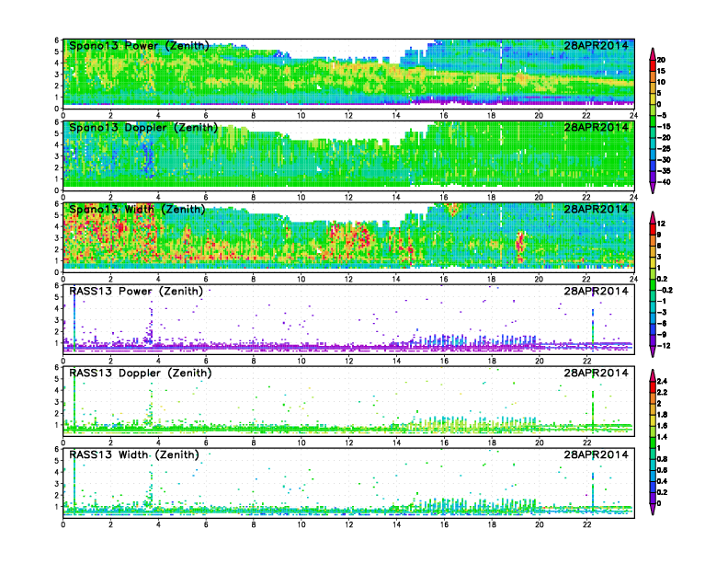Viewport: 728px width, 563px height.
Task: Click the 2.4 label on the lower colorbar
Action: point(662,381)
